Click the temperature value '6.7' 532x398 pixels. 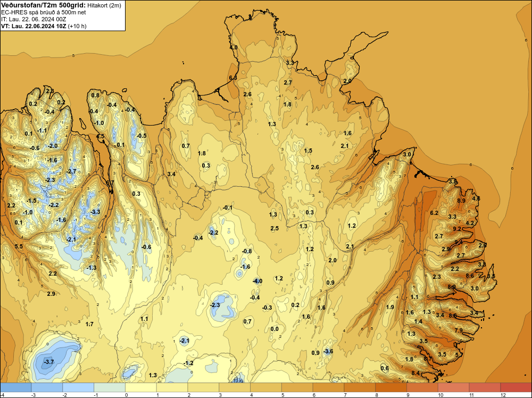click(x=110, y=183)
